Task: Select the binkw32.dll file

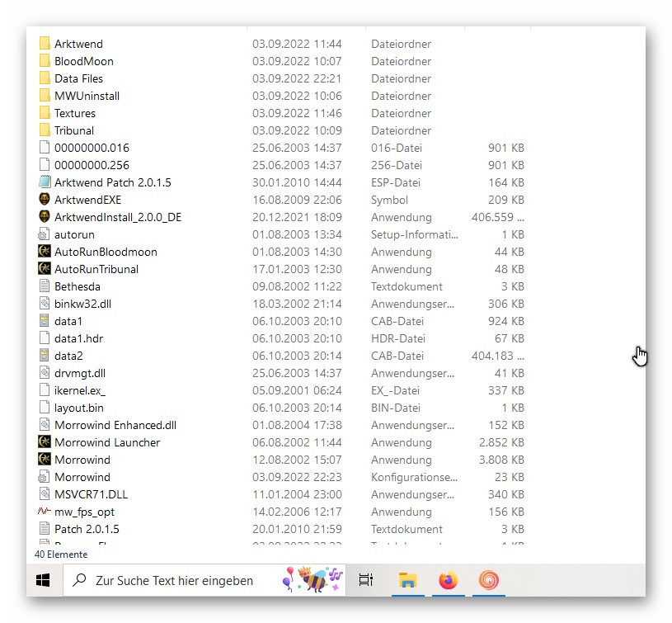Action: click(x=82, y=304)
